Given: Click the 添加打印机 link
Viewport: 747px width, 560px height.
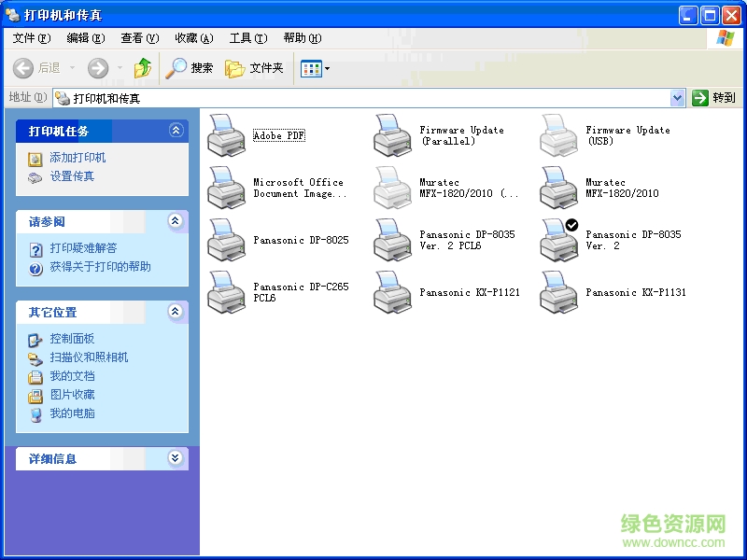Looking at the screenshot, I should click(x=78, y=158).
